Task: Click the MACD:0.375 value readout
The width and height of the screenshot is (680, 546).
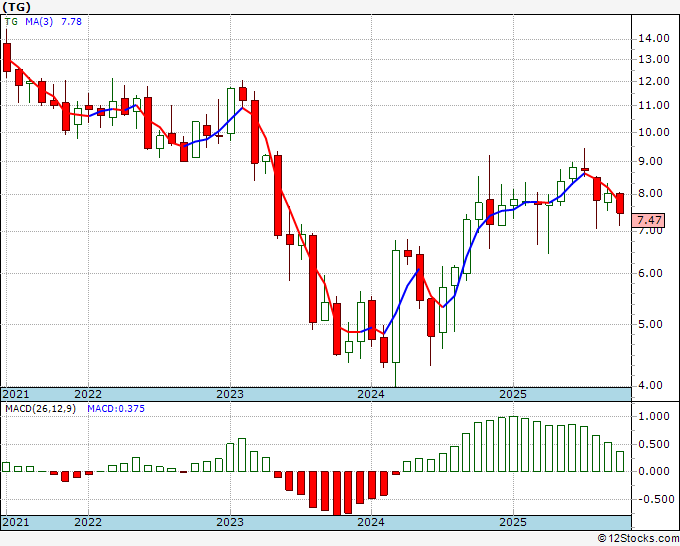Action: (x=116, y=409)
